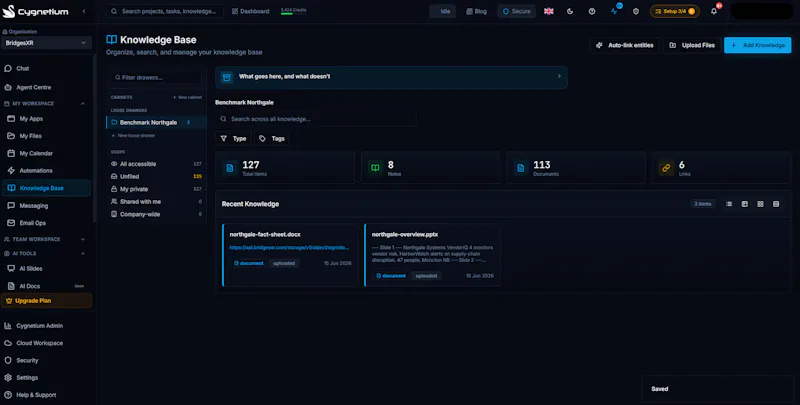Click the shield icon in top bar

(x=636, y=11)
